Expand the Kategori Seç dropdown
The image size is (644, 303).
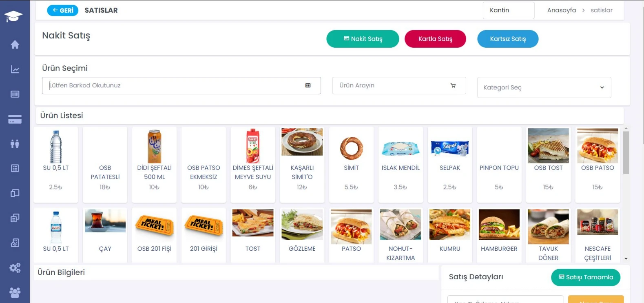coord(544,87)
